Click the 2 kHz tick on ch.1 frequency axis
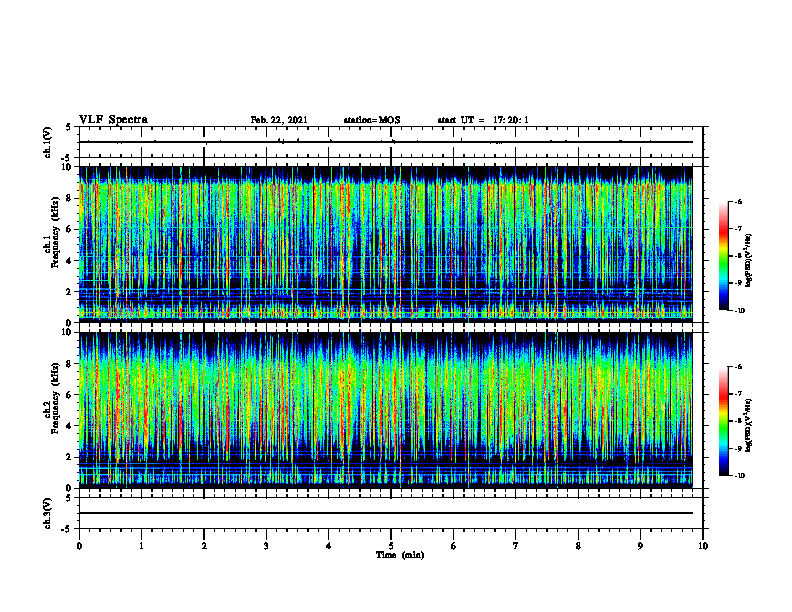The image size is (792, 612). [x=71, y=292]
